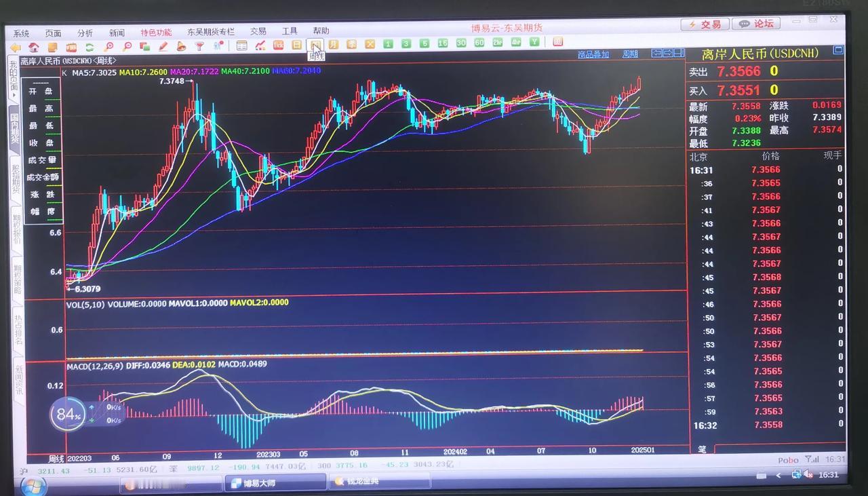Click the red calendar toolbar icon
Viewport: 868px width, 496px height.
click(x=557, y=42)
